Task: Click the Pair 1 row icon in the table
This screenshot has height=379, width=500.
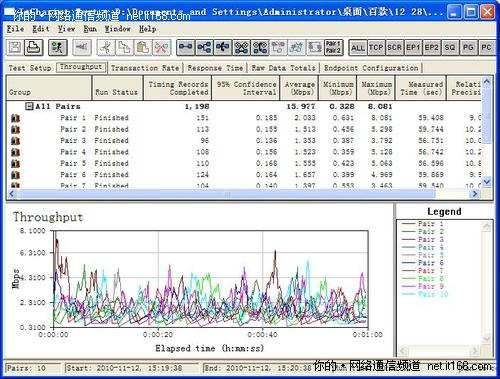Action: [x=15, y=118]
